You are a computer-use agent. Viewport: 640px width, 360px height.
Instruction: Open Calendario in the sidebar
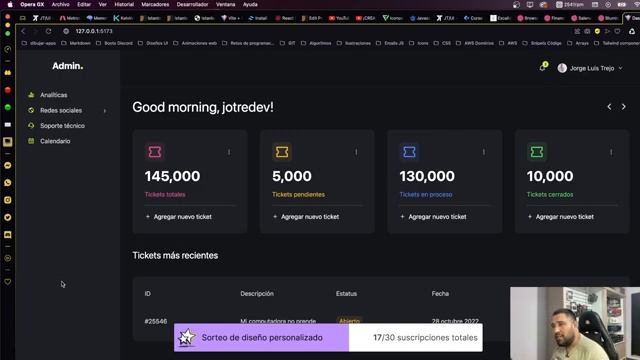49,141
